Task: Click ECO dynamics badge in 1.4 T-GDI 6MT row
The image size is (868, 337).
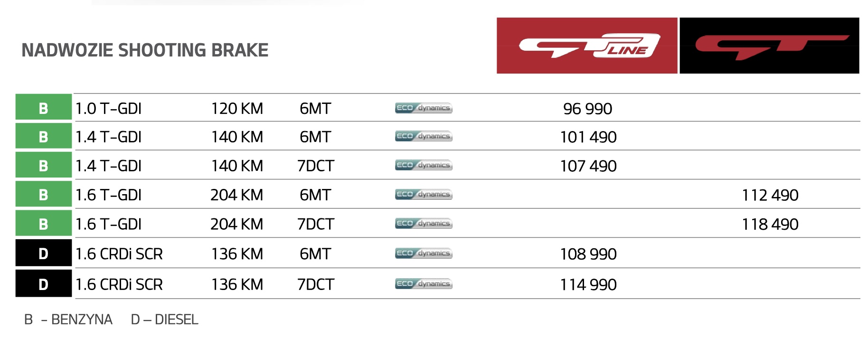Action: 424,136
